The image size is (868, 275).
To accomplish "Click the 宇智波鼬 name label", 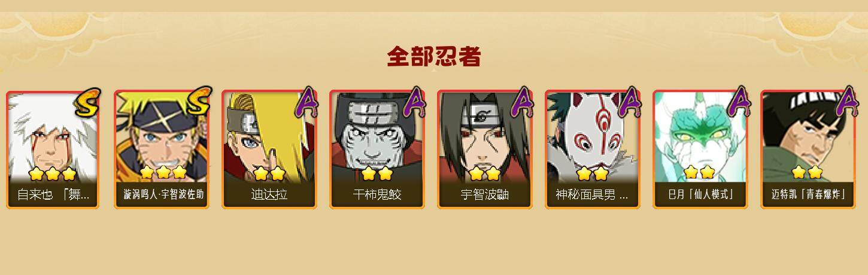I will tap(484, 195).
